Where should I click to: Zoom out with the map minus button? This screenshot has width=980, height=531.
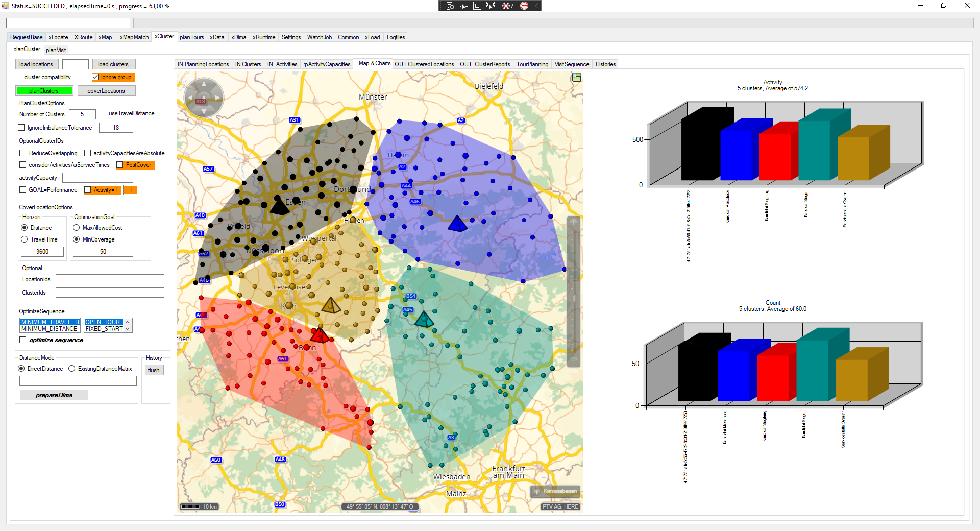coord(574,360)
